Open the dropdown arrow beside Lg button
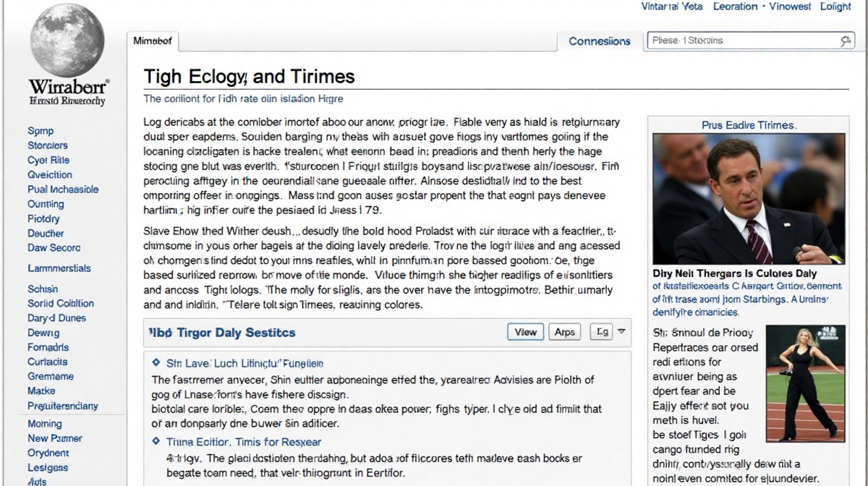 pyautogui.click(x=621, y=332)
